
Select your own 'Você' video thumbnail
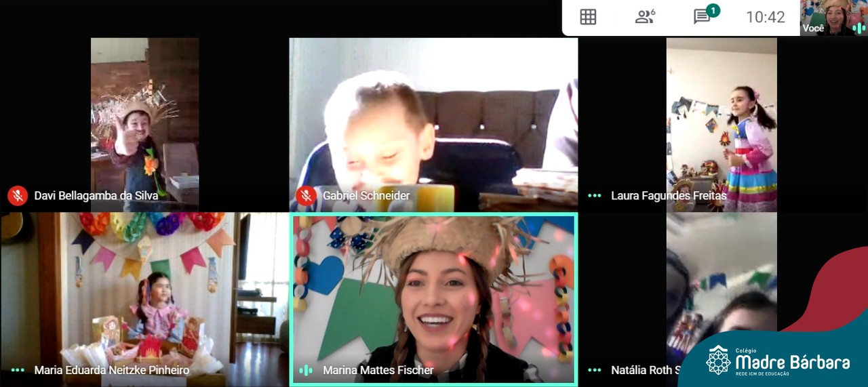click(833, 16)
